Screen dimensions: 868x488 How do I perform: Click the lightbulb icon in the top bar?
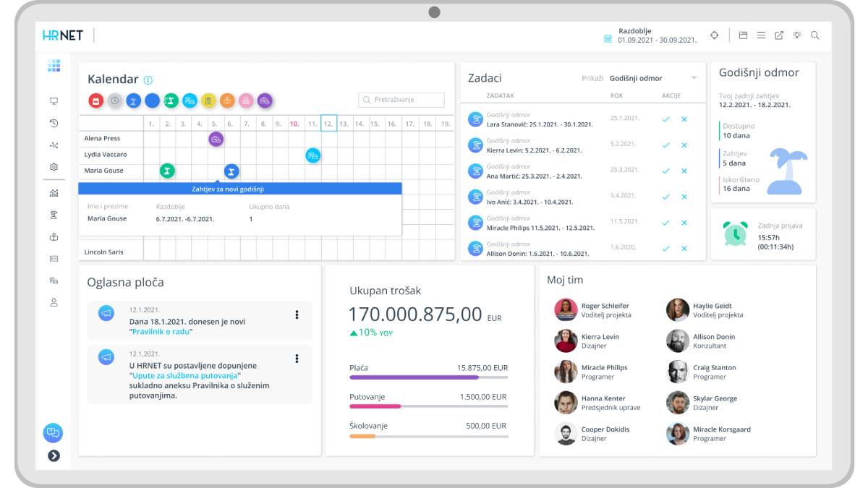click(797, 35)
